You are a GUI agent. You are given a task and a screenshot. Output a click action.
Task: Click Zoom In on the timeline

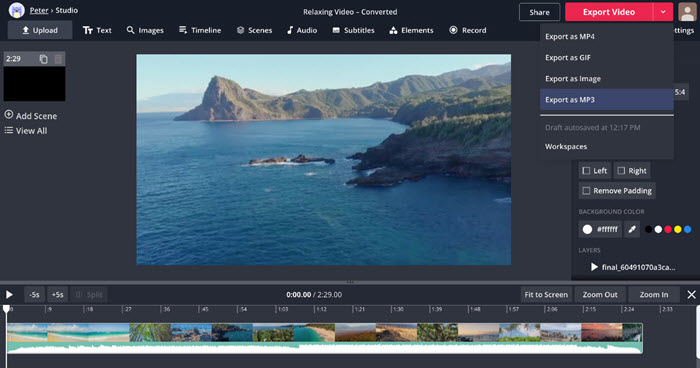654,295
